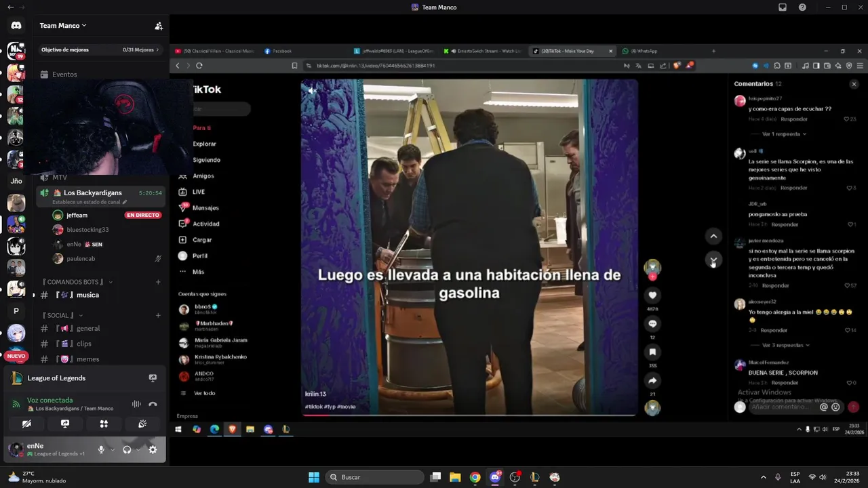
Task: Select LIVE in TikTok sidebar
Action: click(199, 192)
